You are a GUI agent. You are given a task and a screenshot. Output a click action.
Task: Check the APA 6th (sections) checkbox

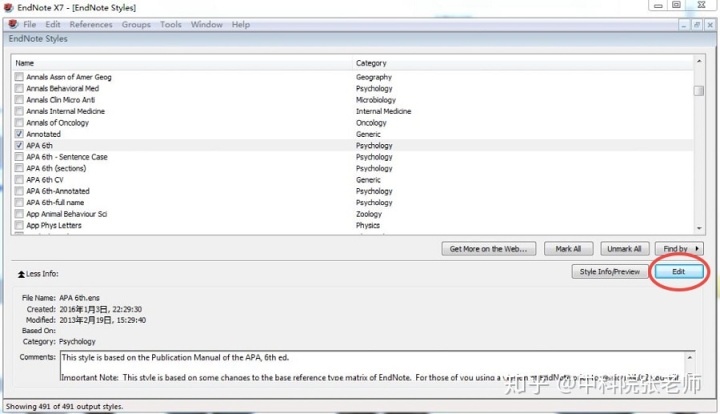[x=19, y=168]
